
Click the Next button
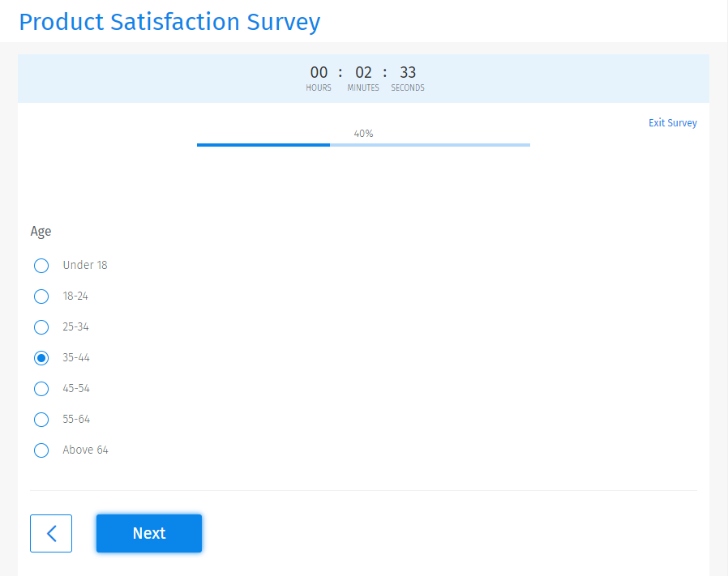(148, 533)
